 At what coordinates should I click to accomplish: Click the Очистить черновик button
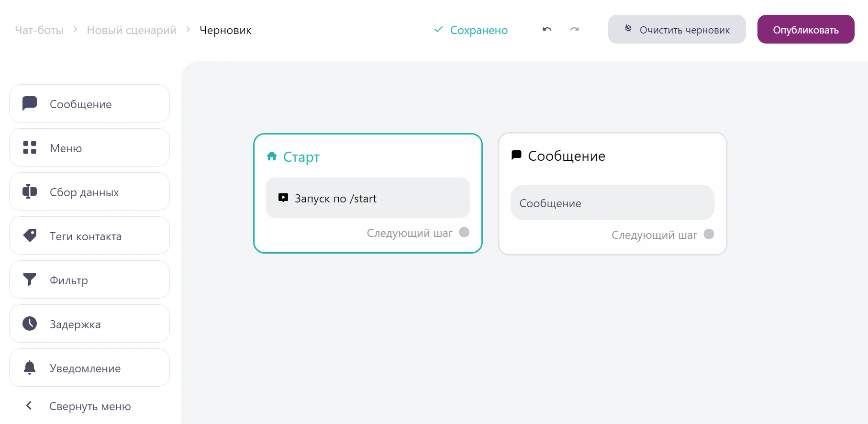click(x=677, y=30)
